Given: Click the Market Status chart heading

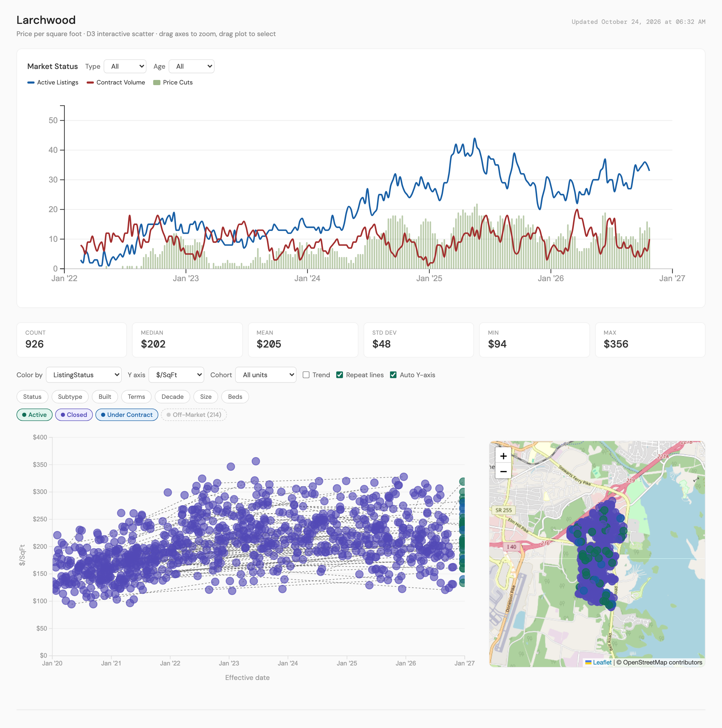Looking at the screenshot, I should tap(52, 66).
